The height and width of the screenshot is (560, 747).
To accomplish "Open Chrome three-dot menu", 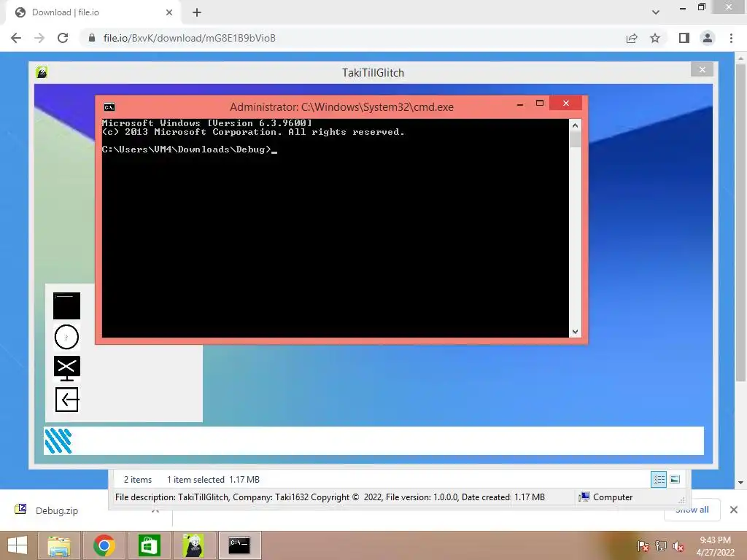I will click(x=731, y=38).
